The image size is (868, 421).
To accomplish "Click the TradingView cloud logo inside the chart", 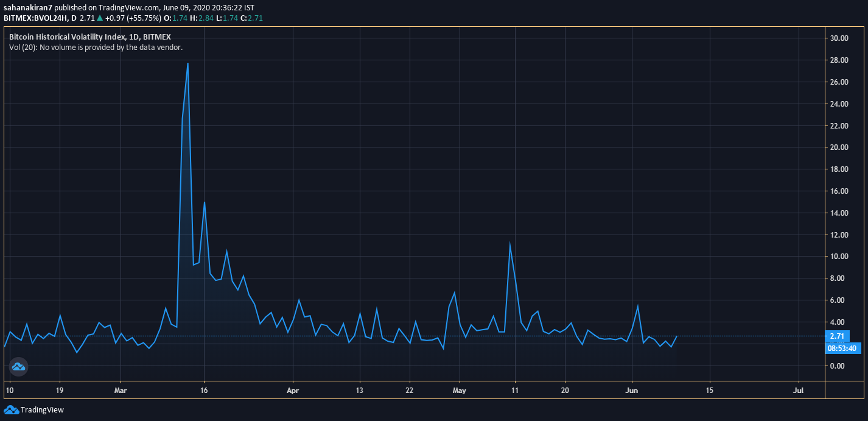I will [x=18, y=366].
